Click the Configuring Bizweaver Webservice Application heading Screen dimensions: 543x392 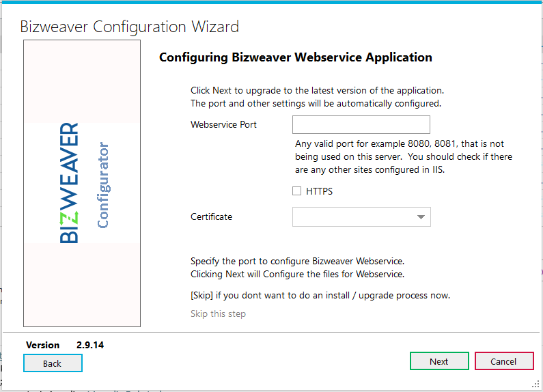coord(295,57)
